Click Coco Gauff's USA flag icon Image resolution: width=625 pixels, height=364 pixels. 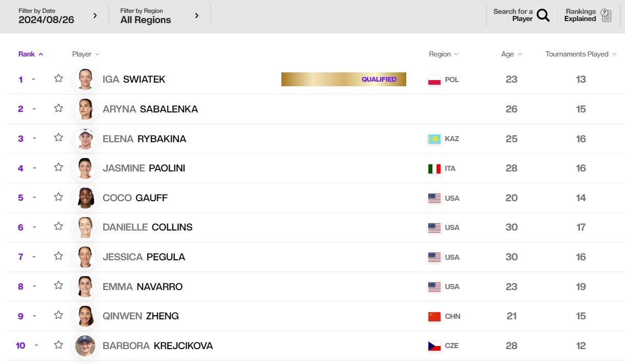[434, 198]
